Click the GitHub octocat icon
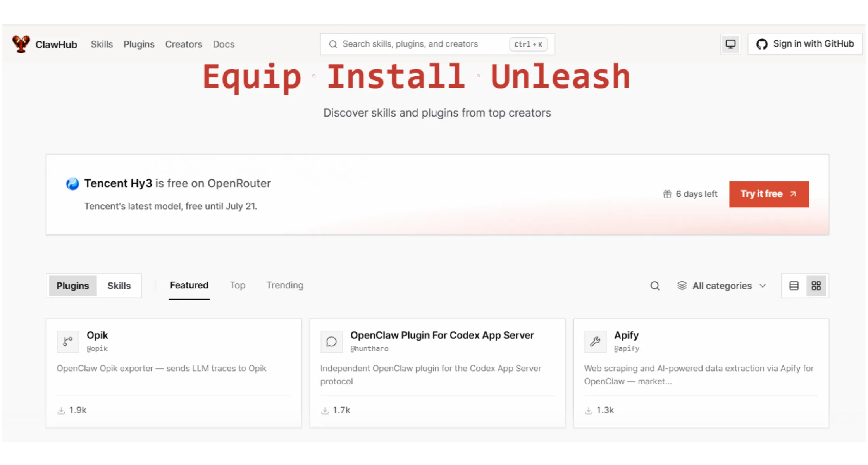The image size is (868, 465). [x=762, y=44]
